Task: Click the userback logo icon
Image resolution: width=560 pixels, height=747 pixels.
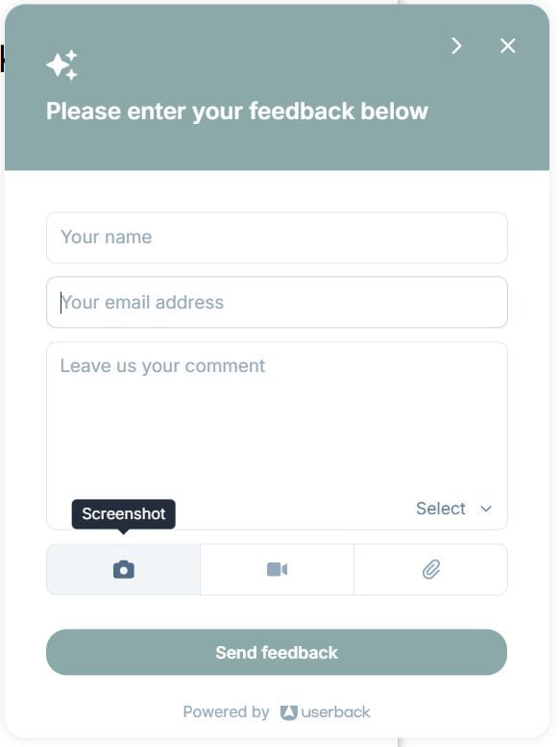Action: (x=289, y=712)
